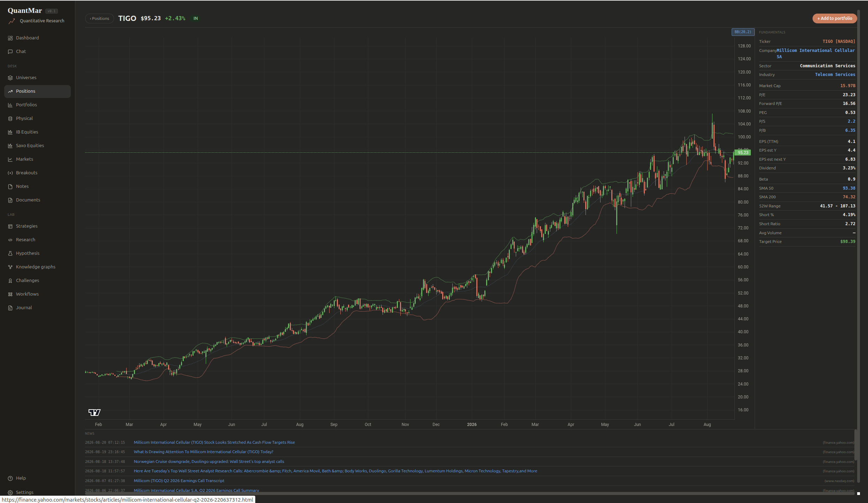The height and width of the screenshot is (503, 868).
Task: Open the Q2 2026 Earnings Call Summary link
Action: (x=196, y=490)
